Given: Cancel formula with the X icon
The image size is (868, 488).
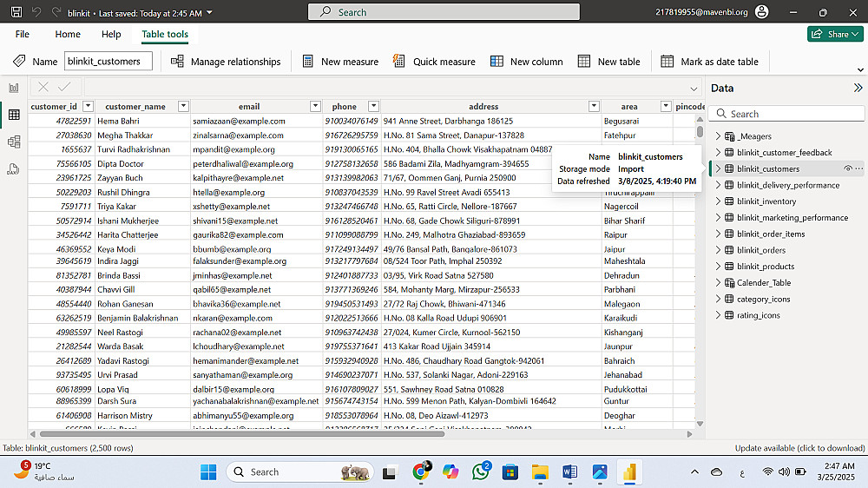Looking at the screenshot, I should click(43, 87).
